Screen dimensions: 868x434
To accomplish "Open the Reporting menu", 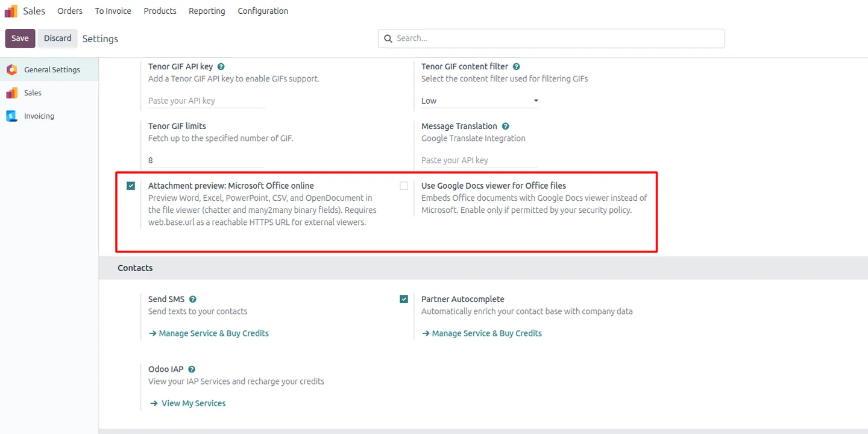I will click(x=207, y=11).
